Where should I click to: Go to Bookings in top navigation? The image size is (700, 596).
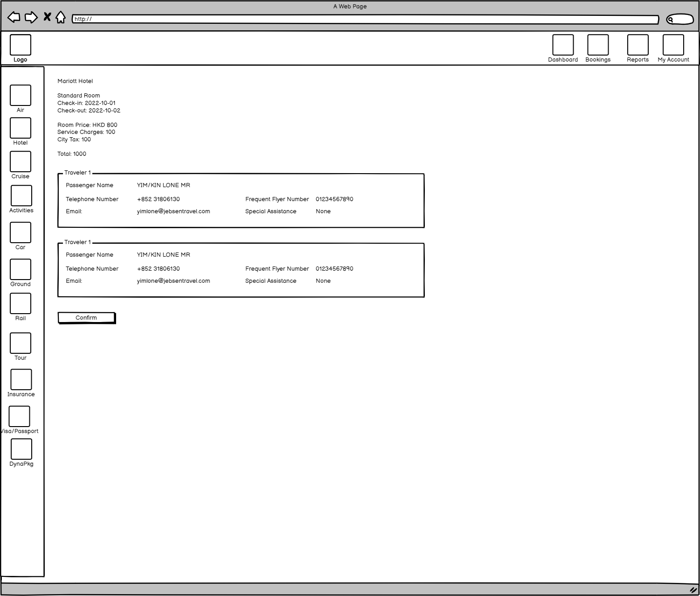[x=598, y=45]
